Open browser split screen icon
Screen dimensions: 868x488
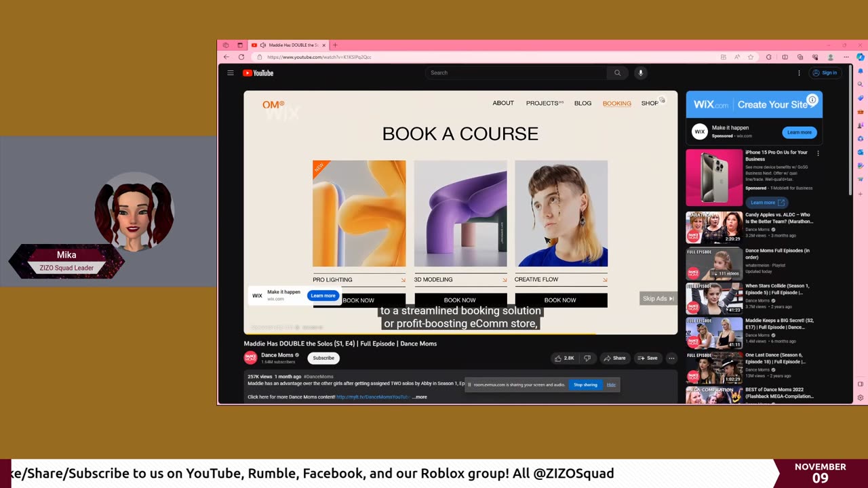[785, 57]
